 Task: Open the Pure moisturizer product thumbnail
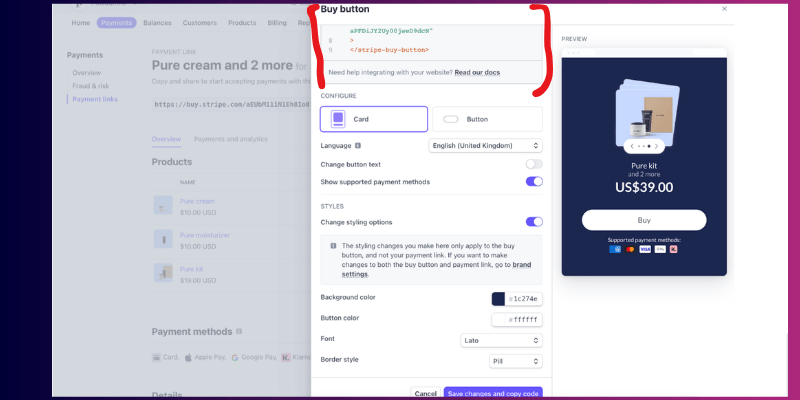click(163, 239)
